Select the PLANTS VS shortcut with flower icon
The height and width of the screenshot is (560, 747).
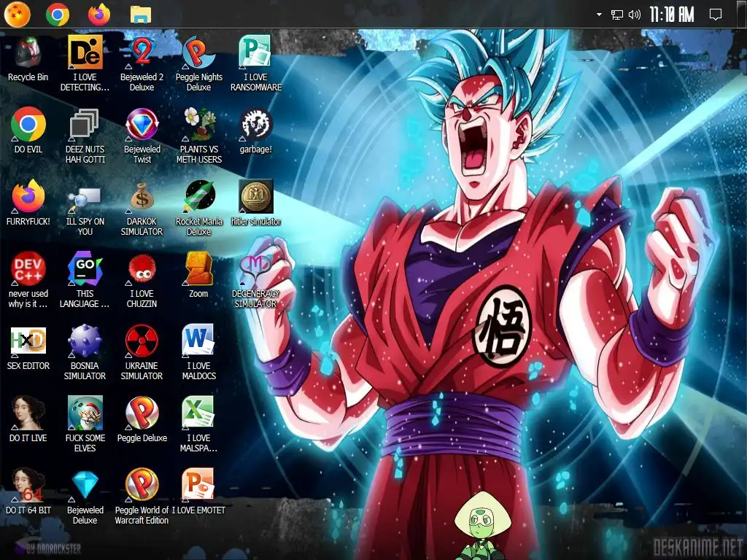198,136
